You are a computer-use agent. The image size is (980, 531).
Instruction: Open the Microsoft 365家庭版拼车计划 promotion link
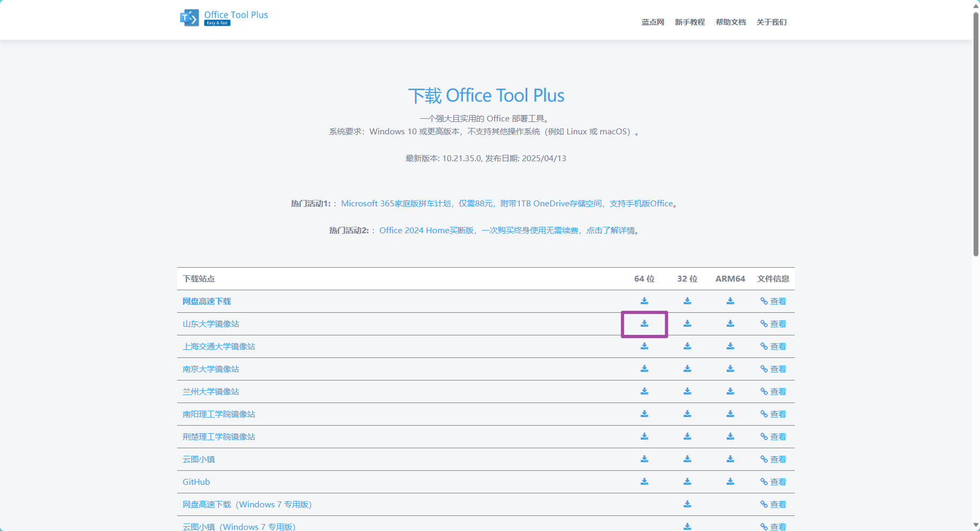click(x=507, y=204)
